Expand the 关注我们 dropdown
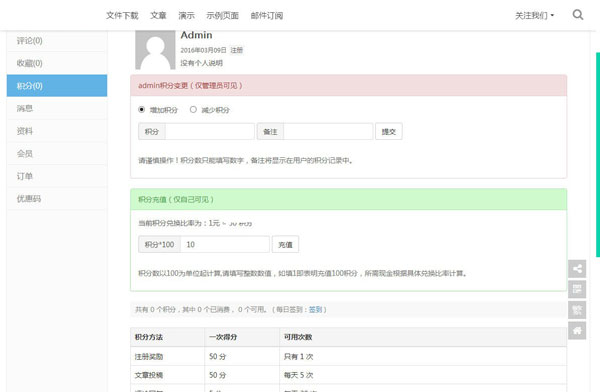Image resolution: width=600 pixels, height=392 pixels. 534,15
